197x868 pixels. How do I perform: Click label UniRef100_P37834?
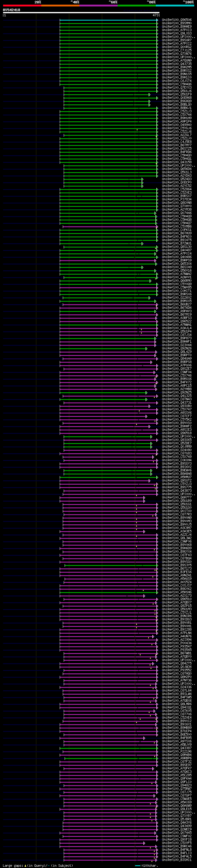[x=177, y=200]
